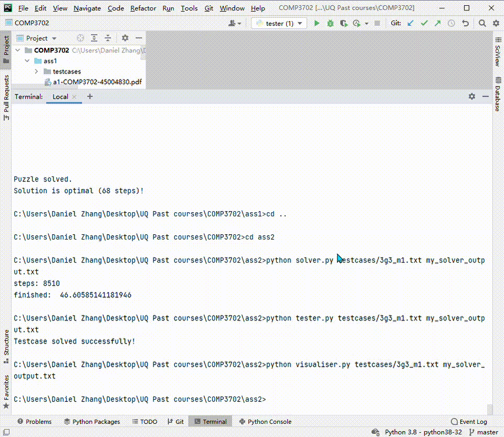Toggle the Terminal tool window button
Viewport: 504px width, 437px height.
point(211,421)
